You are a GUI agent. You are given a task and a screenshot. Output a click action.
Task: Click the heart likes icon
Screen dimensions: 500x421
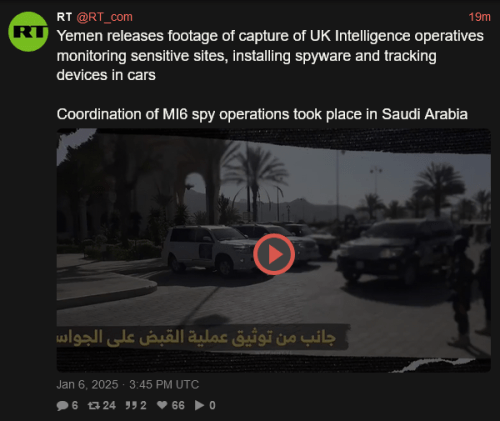[162, 405]
